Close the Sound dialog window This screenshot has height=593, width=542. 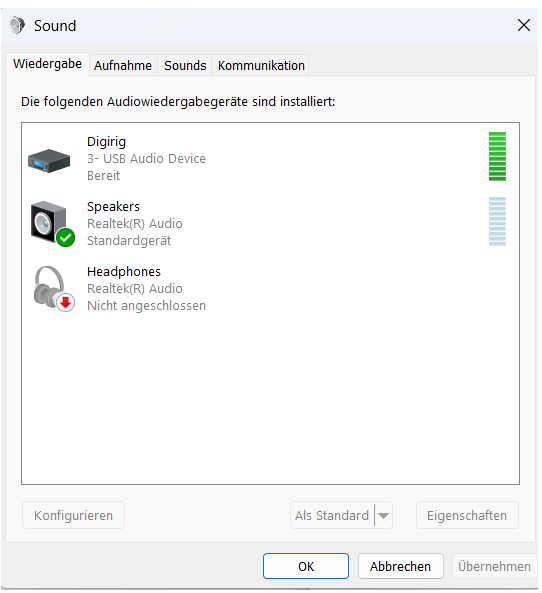[524, 25]
